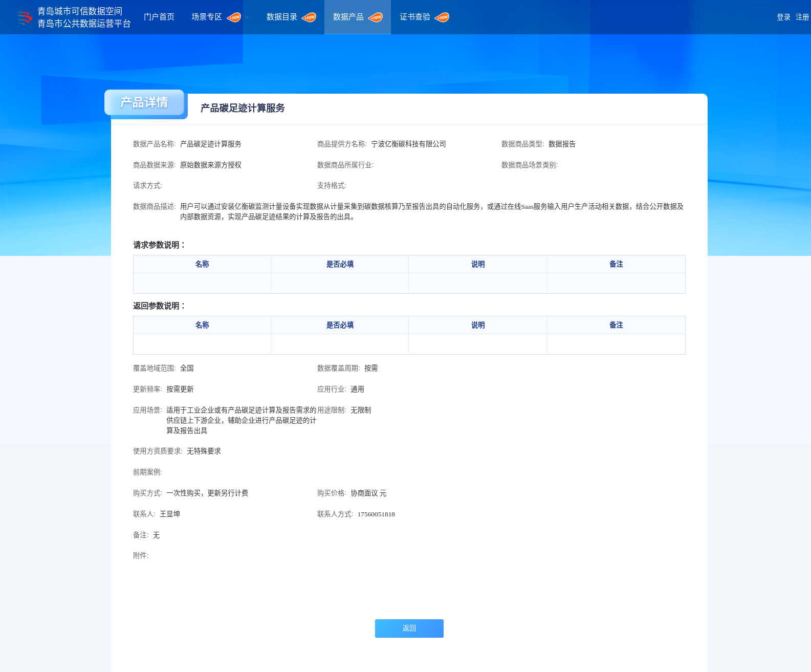The image size is (811, 672).
Task: Click the new badge beside 数据目录
Action: (309, 17)
